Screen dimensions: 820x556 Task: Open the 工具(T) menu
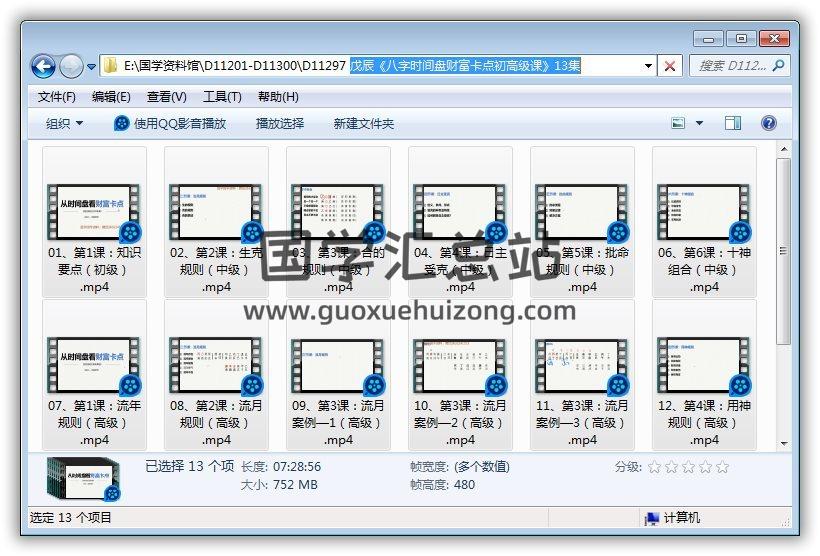[222, 97]
